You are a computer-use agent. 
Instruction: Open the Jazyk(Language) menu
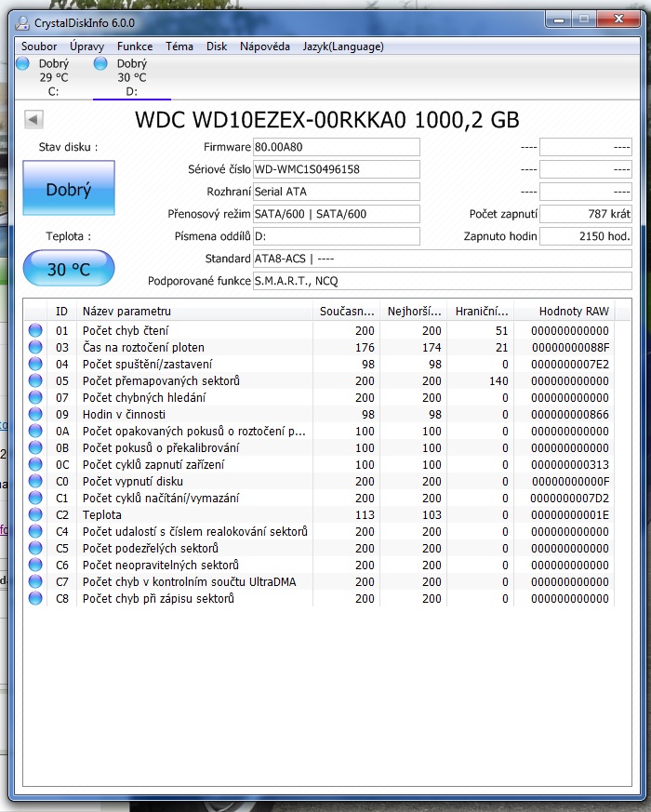point(343,47)
